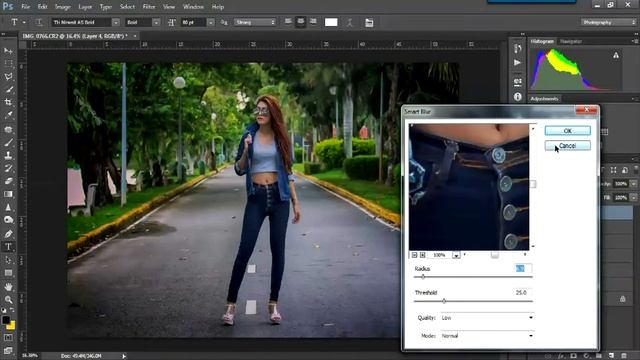Center text in options bar
Screen dimensions: 640x360
pos(300,22)
